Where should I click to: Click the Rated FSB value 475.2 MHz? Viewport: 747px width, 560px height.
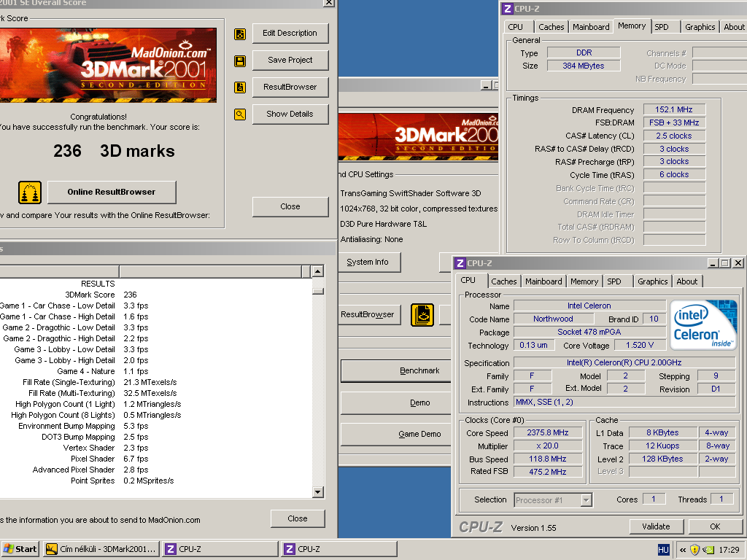[548, 472]
